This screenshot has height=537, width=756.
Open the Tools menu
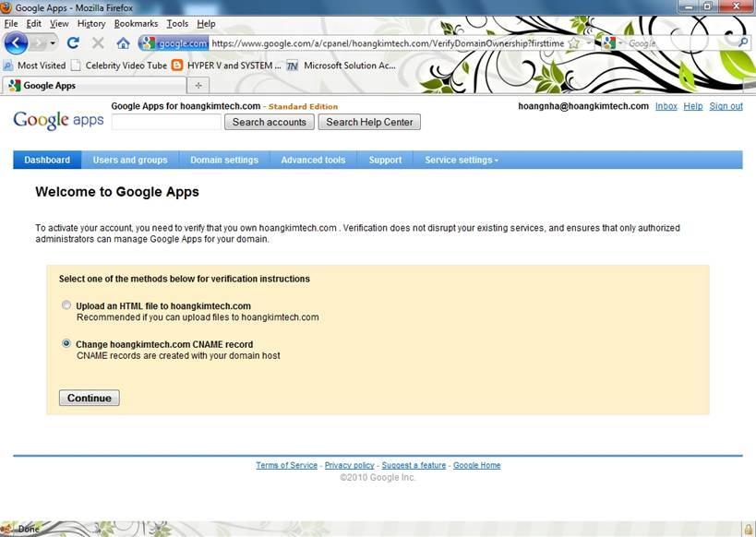(x=177, y=24)
